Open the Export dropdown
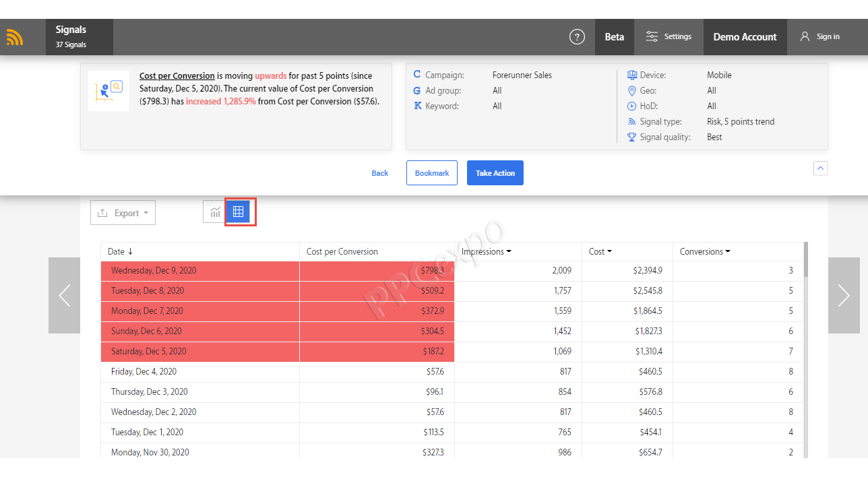The image size is (868, 477). 123,213
